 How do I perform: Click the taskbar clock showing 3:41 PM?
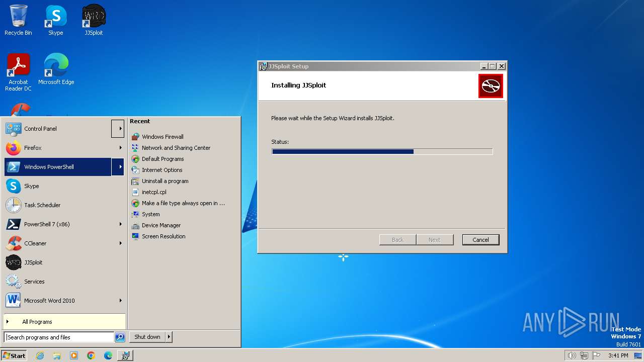618,355
